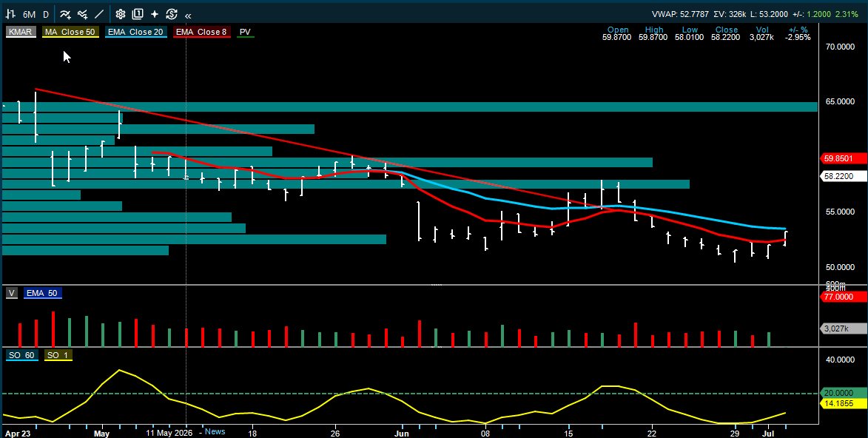
Task: Open the chart layout pages icon
Action: [x=138, y=14]
